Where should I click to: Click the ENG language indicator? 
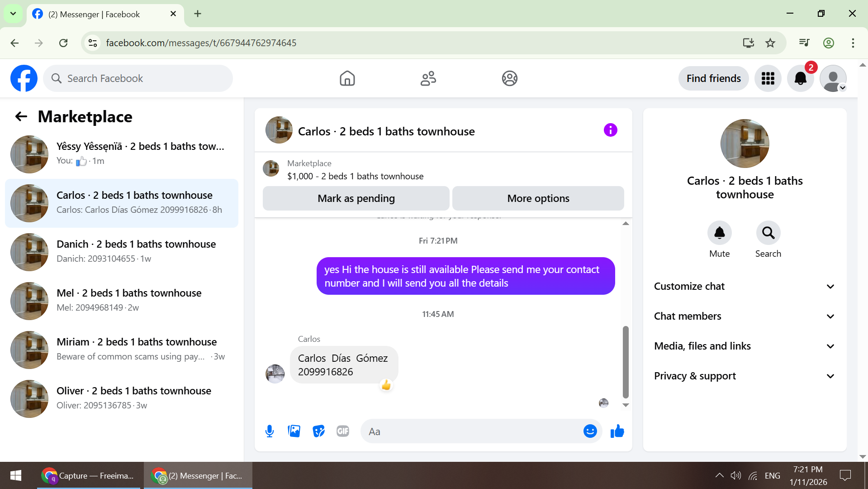pyautogui.click(x=773, y=475)
